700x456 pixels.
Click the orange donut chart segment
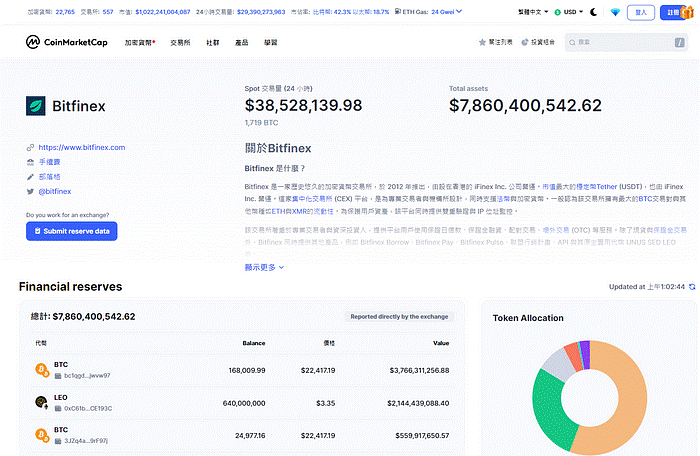[632, 402]
